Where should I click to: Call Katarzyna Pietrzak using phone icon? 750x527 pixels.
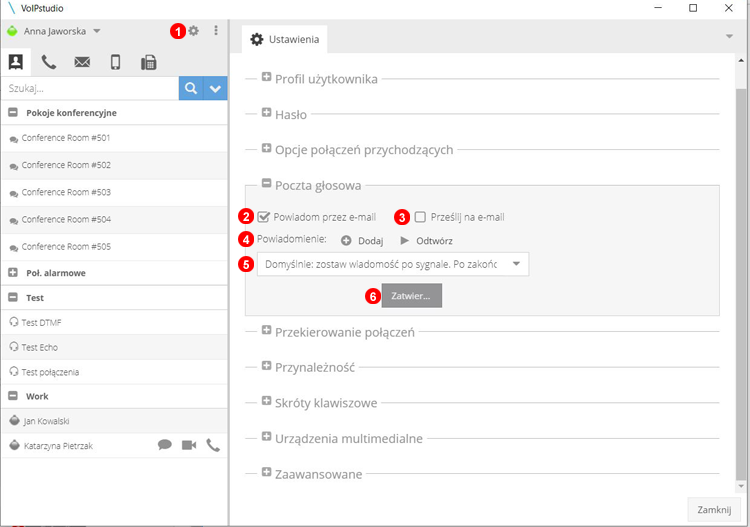pyautogui.click(x=213, y=446)
